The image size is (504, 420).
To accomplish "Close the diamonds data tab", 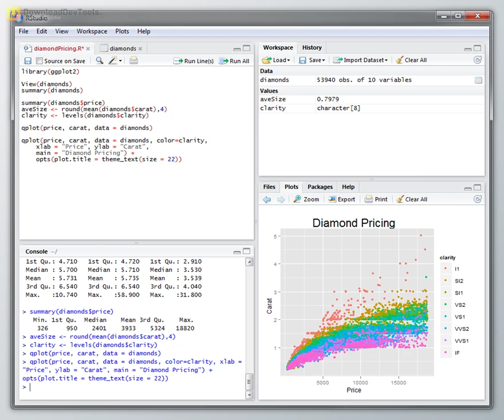I will [140, 49].
